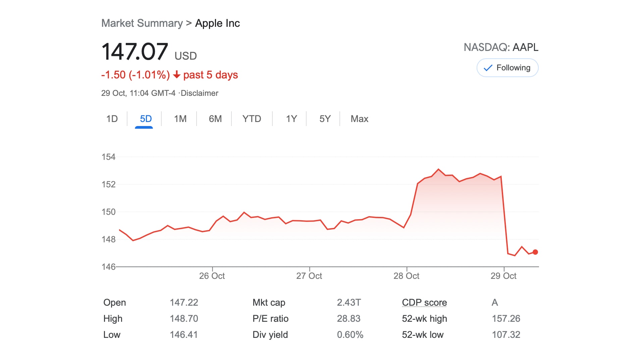This screenshot has height=362, width=644.
Task: Show the YTD performance chart
Action: [252, 119]
